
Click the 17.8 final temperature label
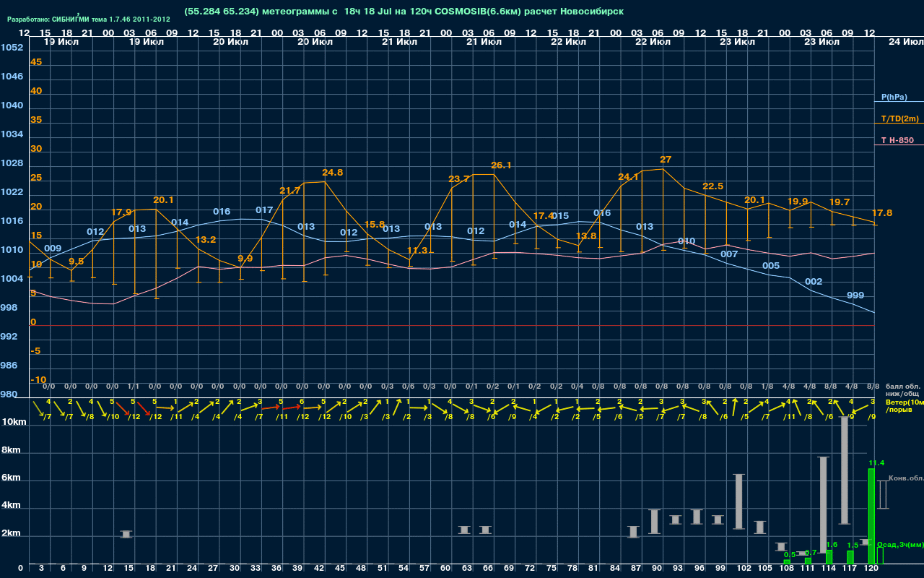pos(882,213)
